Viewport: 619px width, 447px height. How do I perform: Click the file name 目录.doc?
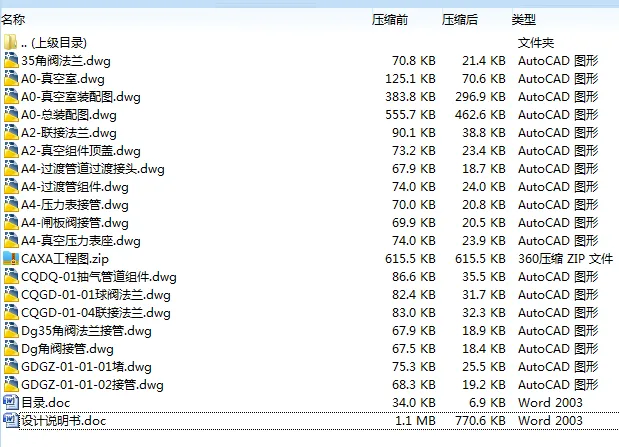[45, 403]
